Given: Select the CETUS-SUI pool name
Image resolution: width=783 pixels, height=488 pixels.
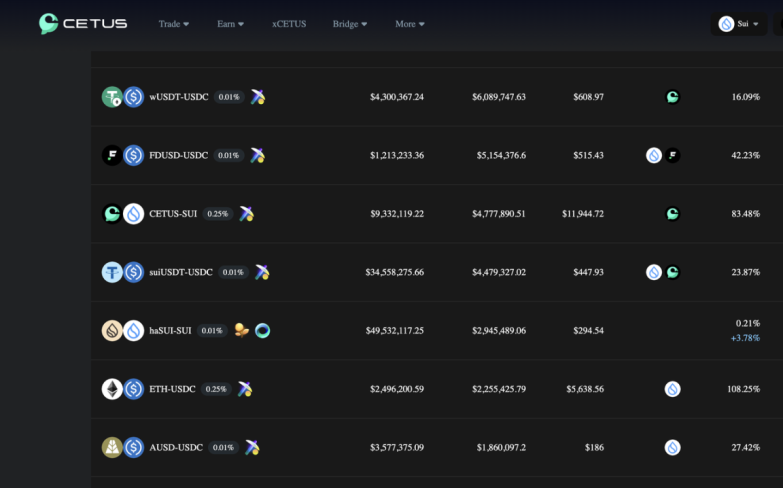Looking at the screenshot, I should point(174,214).
